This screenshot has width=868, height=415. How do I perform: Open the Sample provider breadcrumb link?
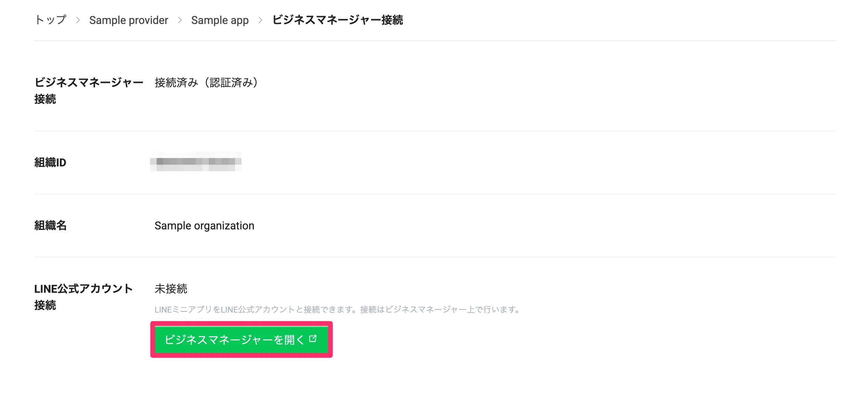[129, 20]
